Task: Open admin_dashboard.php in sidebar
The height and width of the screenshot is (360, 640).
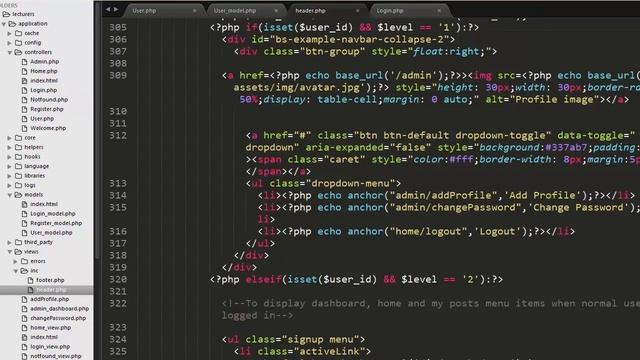Action: pyautogui.click(x=60, y=309)
